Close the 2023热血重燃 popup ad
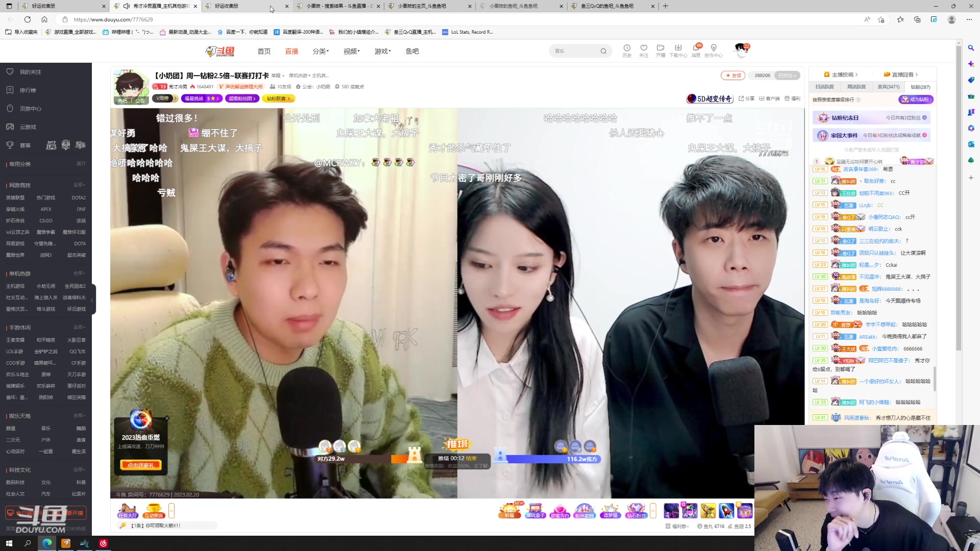 click(167, 418)
